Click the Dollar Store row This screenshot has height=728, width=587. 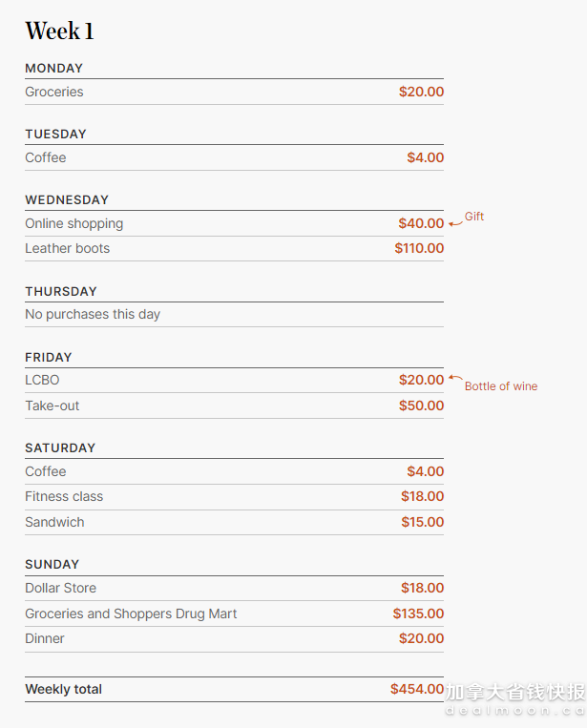click(234, 589)
